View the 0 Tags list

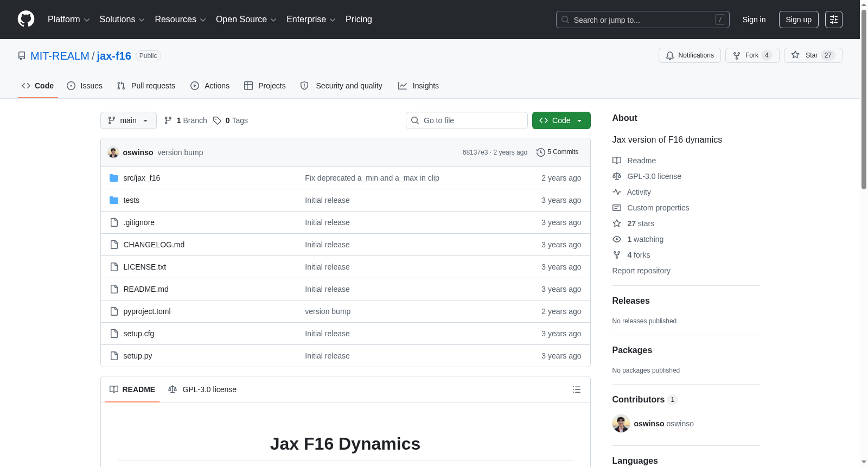231,120
